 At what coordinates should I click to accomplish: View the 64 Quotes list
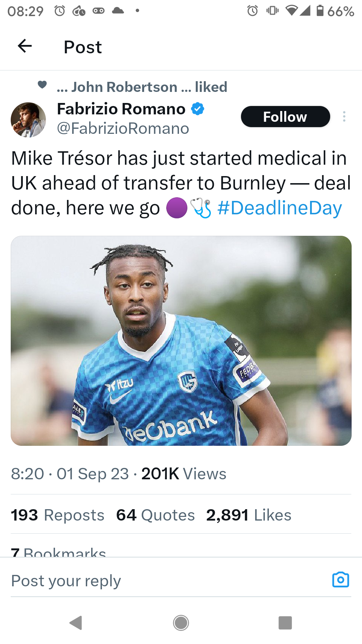[156, 515]
